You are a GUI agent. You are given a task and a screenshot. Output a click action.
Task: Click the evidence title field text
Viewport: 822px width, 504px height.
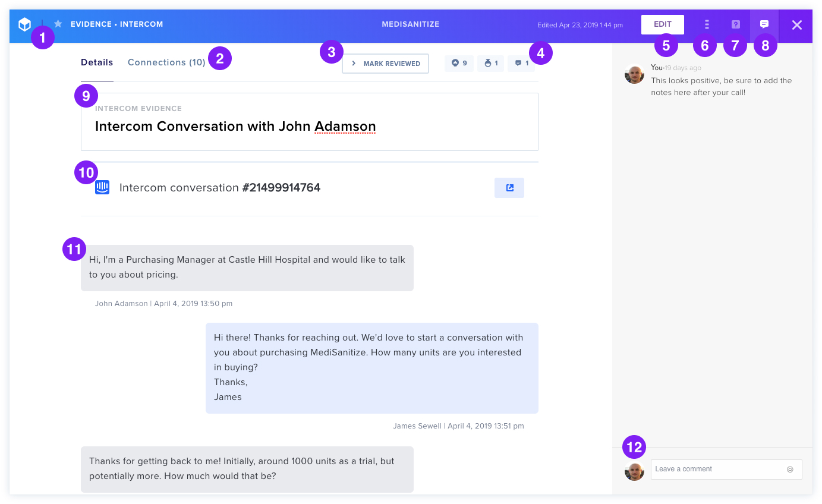click(235, 127)
